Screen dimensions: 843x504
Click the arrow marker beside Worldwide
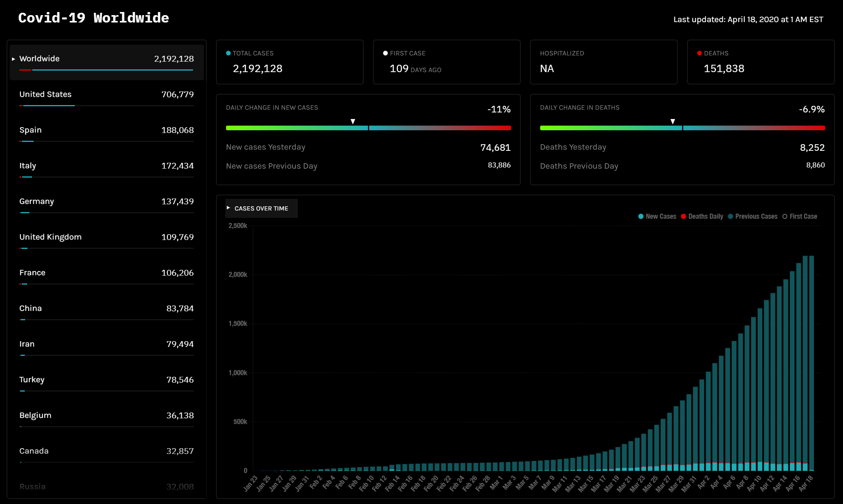[x=14, y=59]
